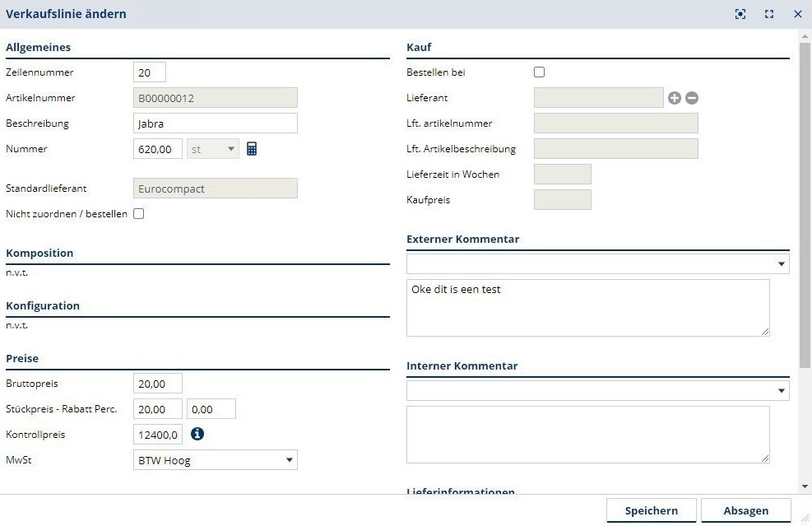
Task: Select the Bruttopreis input field
Action: [157, 384]
